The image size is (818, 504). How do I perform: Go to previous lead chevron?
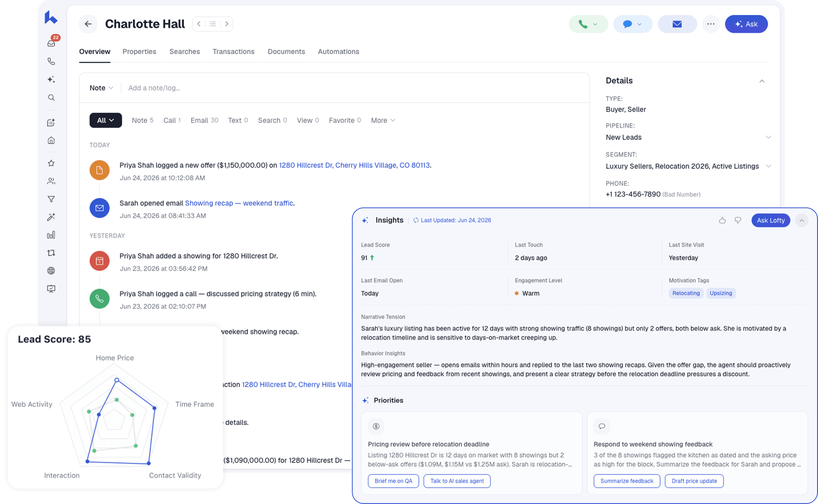point(199,24)
